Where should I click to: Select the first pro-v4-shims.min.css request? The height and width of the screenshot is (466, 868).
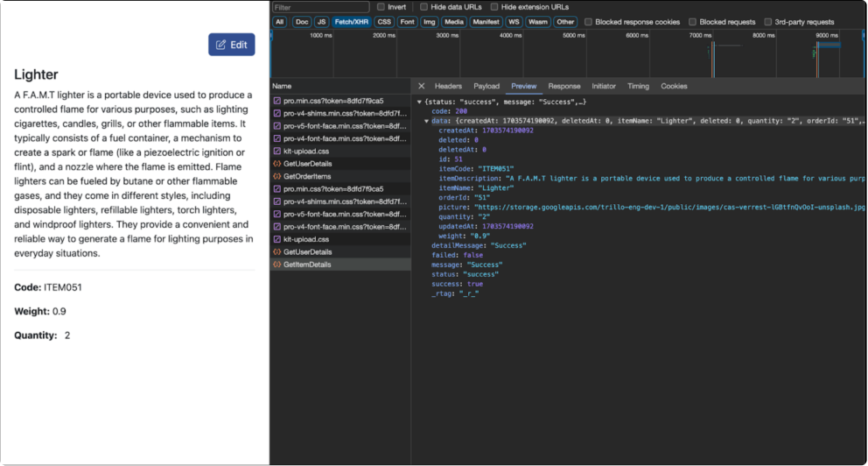(x=340, y=114)
